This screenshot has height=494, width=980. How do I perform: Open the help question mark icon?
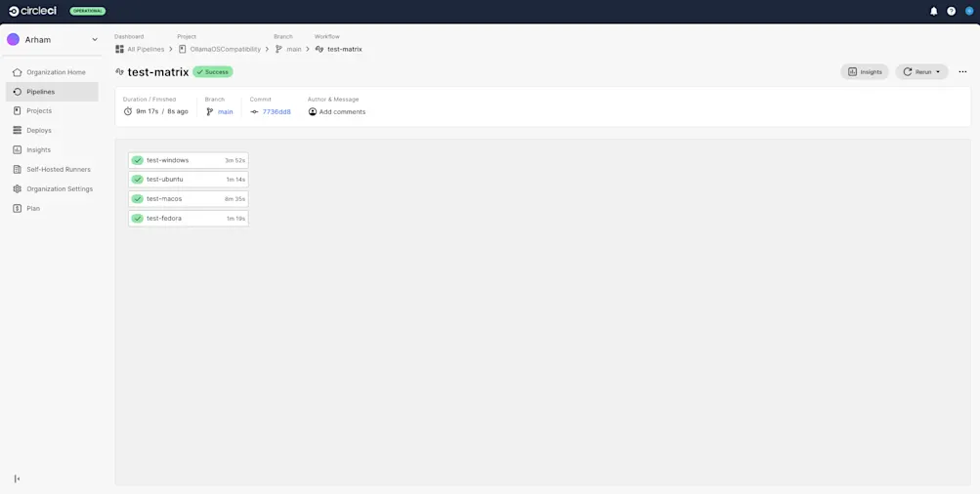pyautogui.click(x=952, y=11)
